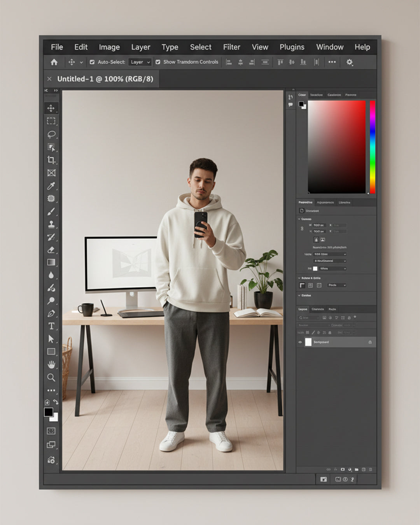
Task: Hide the Background layer via eye icon
Action: click(x=300, y=342)
